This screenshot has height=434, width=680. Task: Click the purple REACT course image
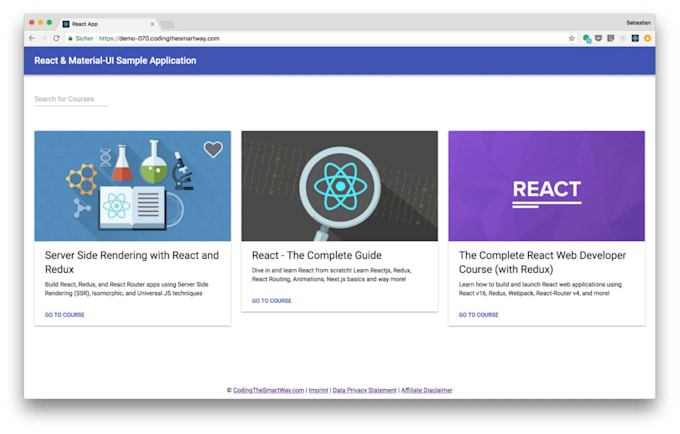pos(546,186)
